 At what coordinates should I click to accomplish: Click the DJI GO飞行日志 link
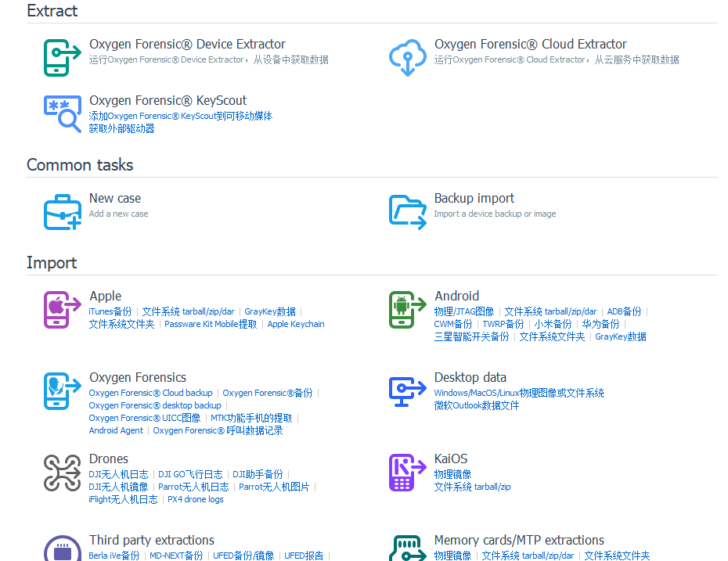[x=190, y=474]
